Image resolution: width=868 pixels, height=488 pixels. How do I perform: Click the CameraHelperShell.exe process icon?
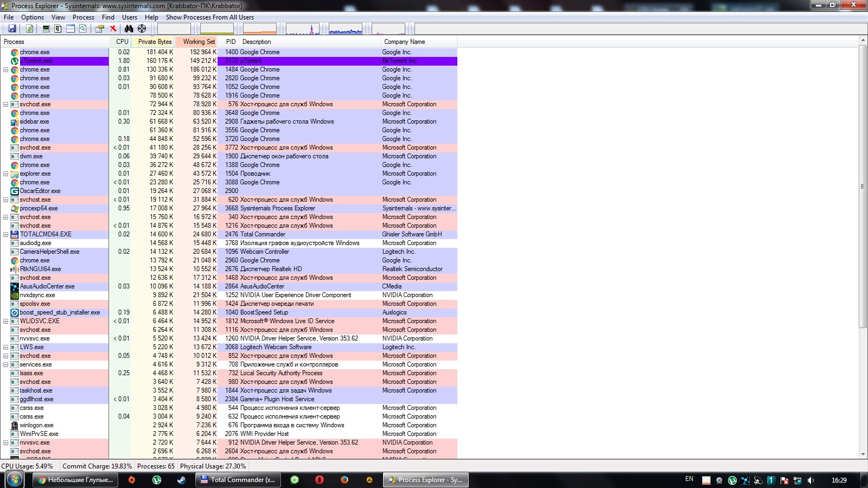click(x=15, y=252)
